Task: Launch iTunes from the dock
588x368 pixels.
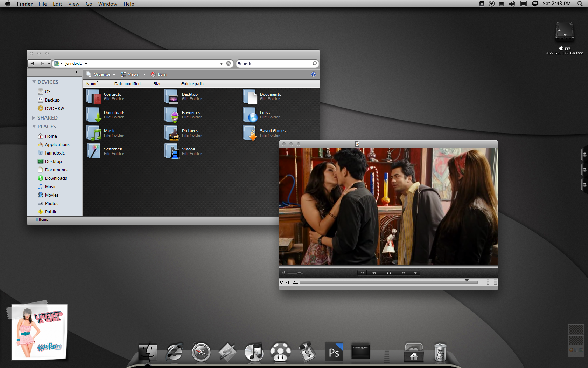Action: 254,352
